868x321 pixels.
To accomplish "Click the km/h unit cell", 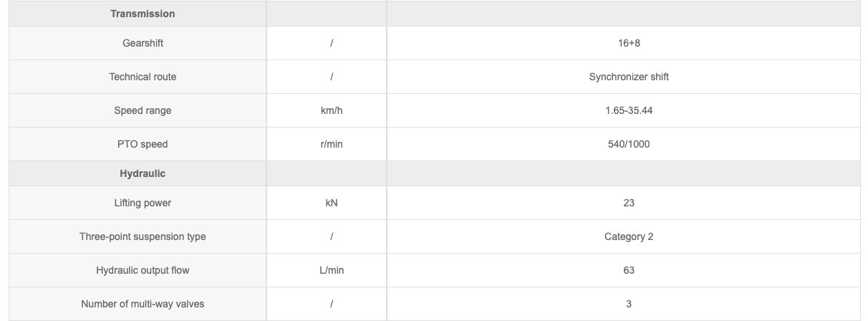I will click(x=332, y=110).
